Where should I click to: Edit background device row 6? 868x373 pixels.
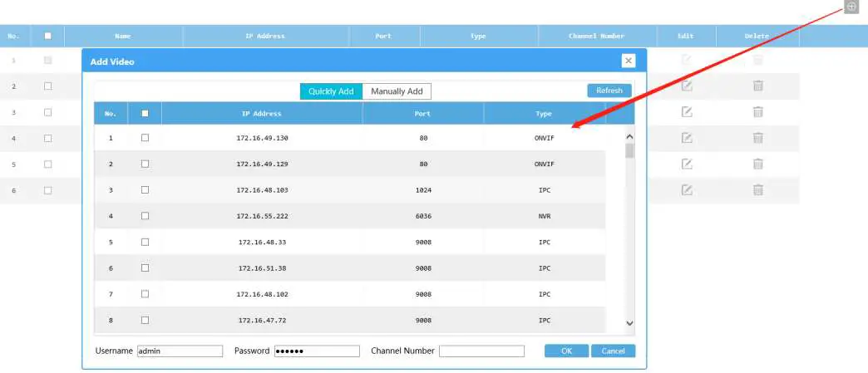coord(687,189)
